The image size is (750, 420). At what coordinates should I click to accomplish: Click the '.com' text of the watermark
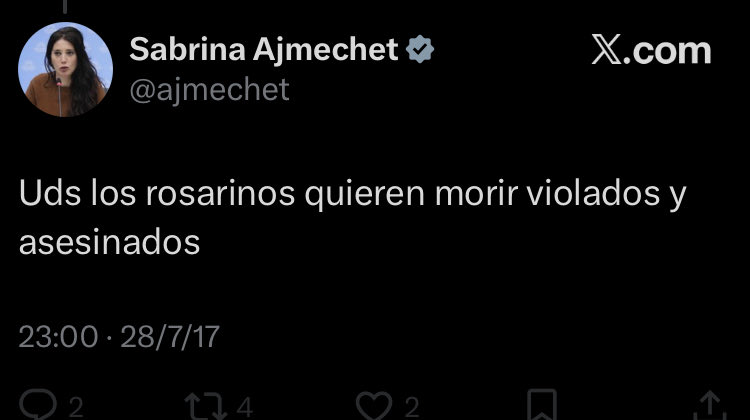point(667,51)
